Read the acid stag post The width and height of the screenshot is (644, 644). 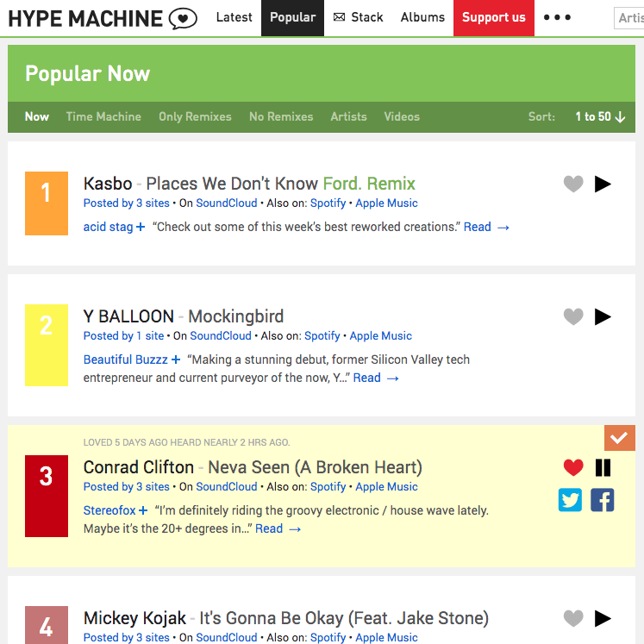coord(487,227)
